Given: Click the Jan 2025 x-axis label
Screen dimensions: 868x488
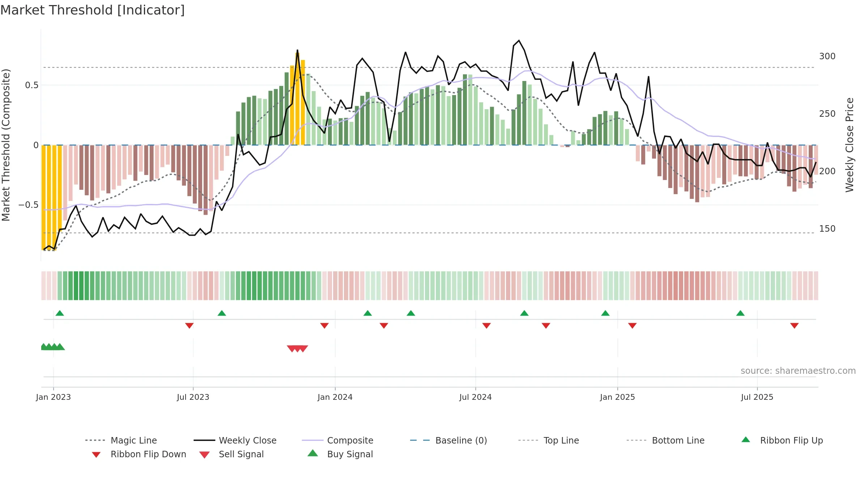Looking at the screenshot, I should (617, 397).
